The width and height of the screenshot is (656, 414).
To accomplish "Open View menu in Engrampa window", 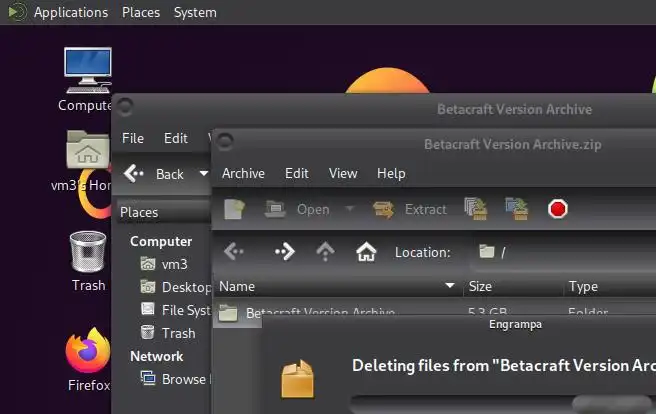I will point(343,174).
